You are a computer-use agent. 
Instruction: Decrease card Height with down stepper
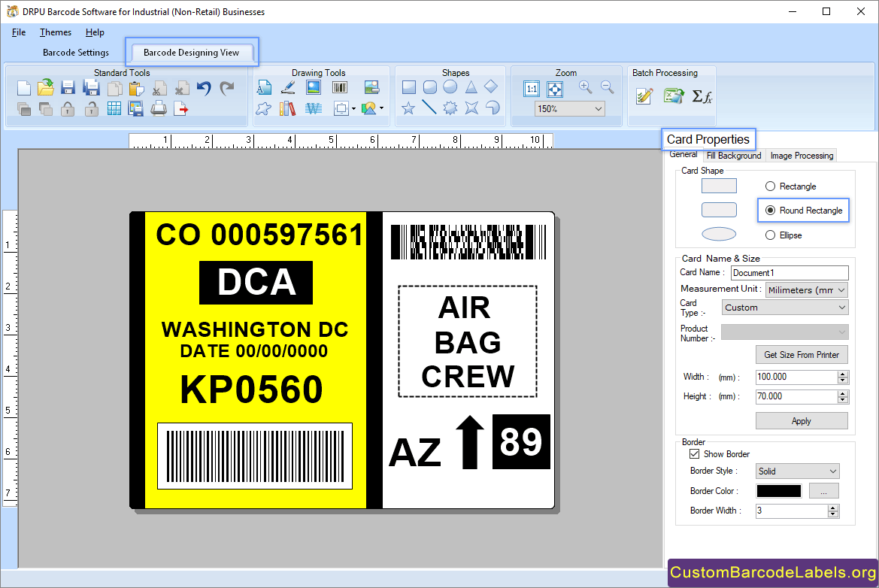pos(843,400)
